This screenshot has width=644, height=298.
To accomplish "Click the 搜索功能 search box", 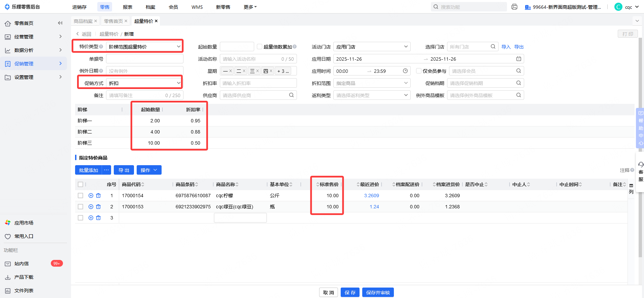I will pyautogui.click(x=469, y=7).
